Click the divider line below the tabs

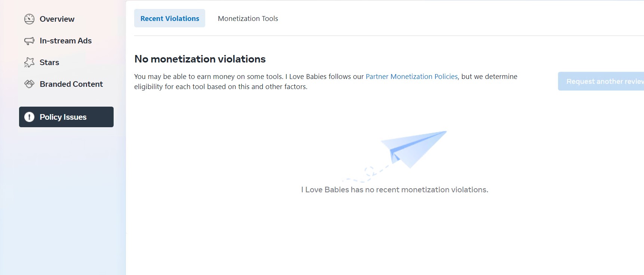point(374,36)
